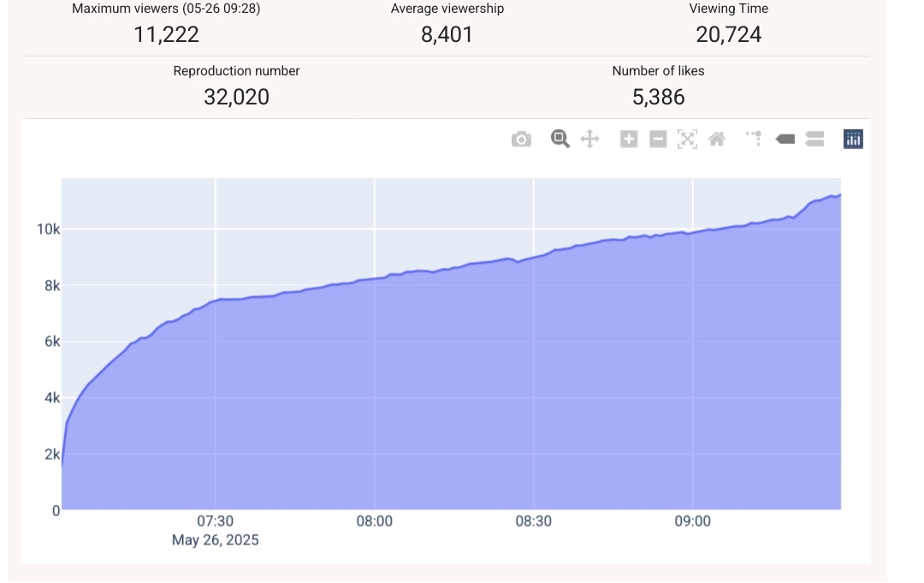The height and width of the screenshot is (583, 924).
Task: Click the 32,020 reproduction value
Action: (236, 98)
